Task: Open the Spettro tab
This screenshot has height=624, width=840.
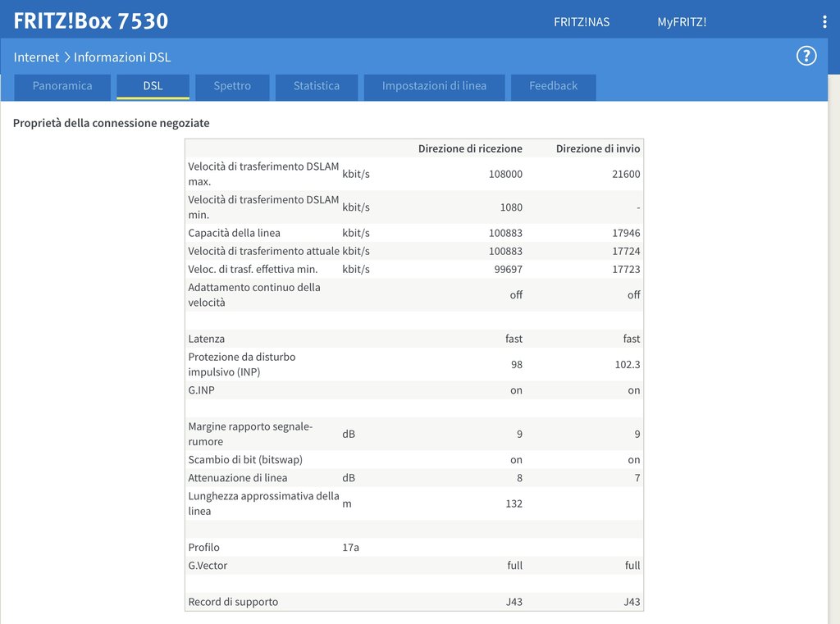Action: coord(232,86)
